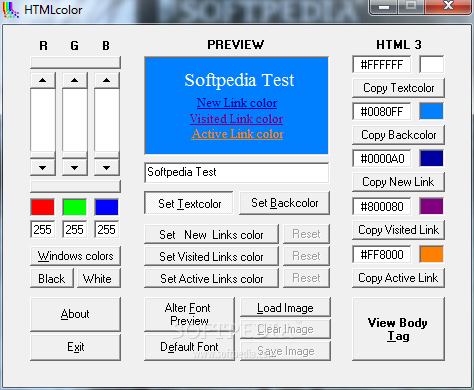Image resolution: width=474 pixels, height=390 pixels.
Task: Click New Link color preview link
Action: coord(237,103)
